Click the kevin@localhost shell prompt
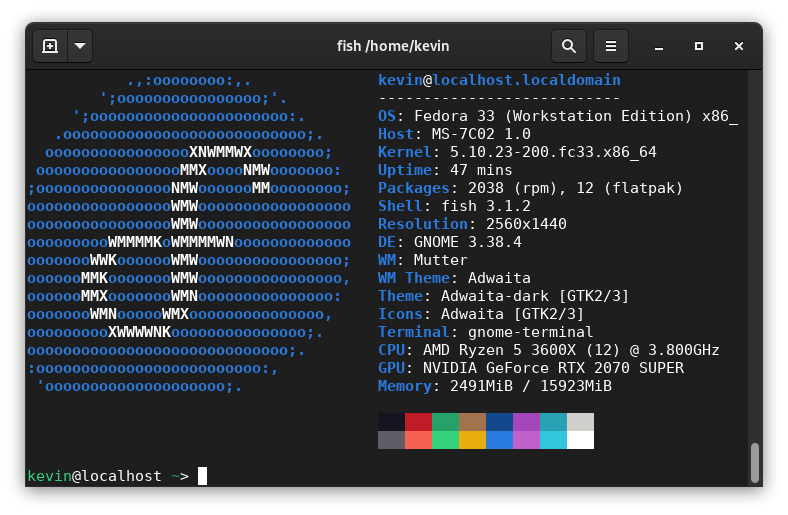Screen dimensions: 788x515 coord(94,476)
